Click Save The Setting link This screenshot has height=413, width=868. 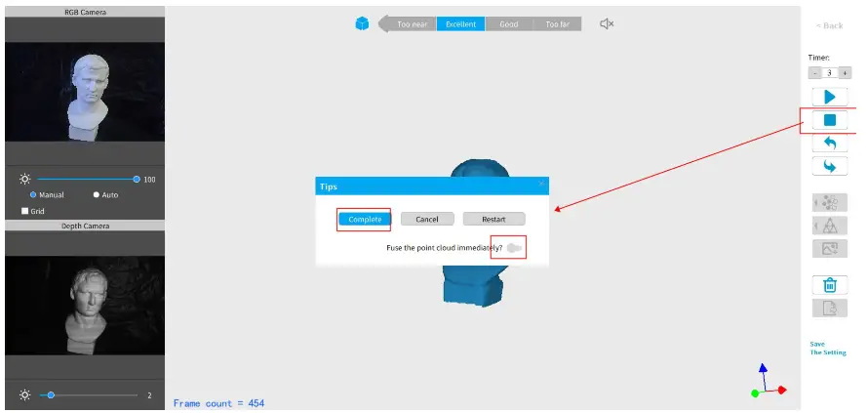pos(828,349)
